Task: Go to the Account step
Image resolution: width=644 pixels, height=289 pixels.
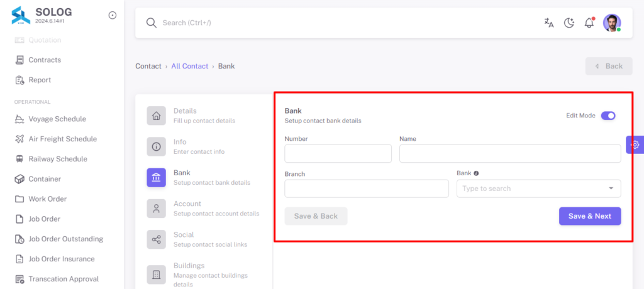Action: coord(203,209)
